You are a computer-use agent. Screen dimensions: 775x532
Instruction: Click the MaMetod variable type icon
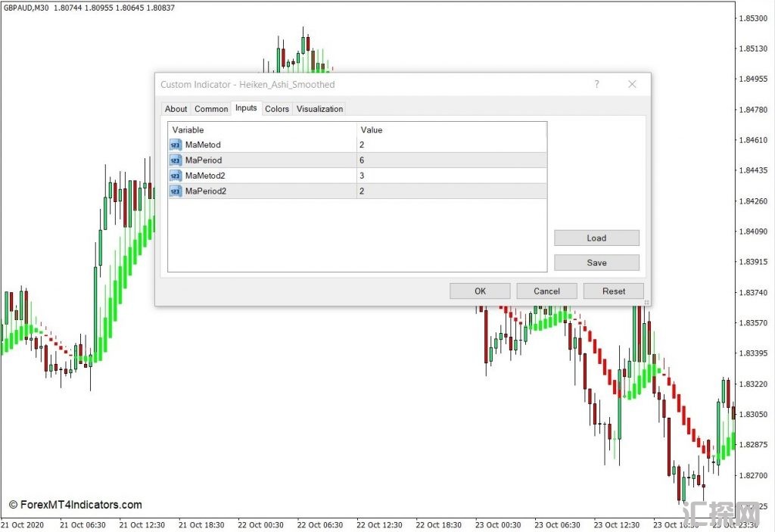click(176, 145)
